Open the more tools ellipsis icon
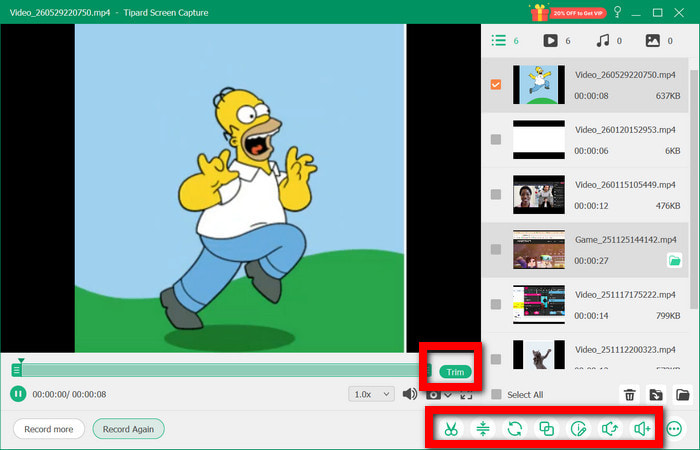 pos(674,429)
